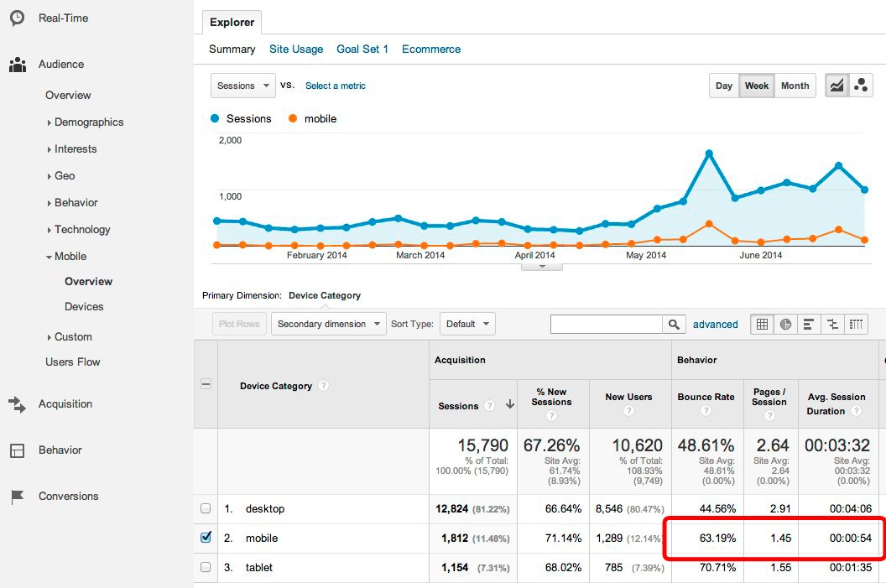Click the search magnifier button
Viewport: 886px width, 588px height.
coord(674,324)
